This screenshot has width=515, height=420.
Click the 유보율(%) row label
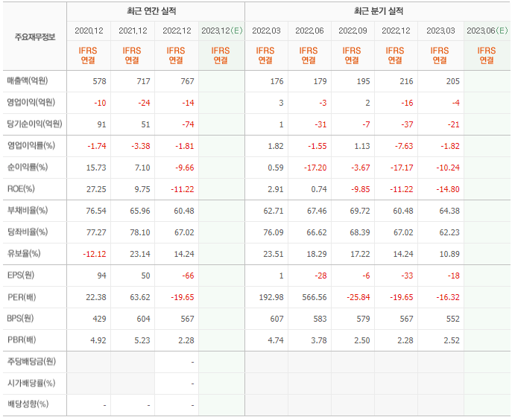[x=24, y=254]
